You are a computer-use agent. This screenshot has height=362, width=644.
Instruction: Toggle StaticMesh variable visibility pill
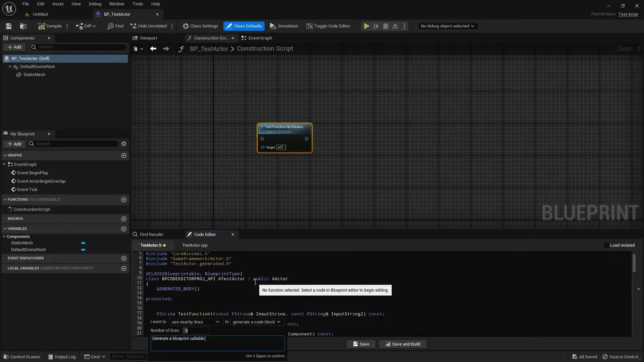(83, 243)
